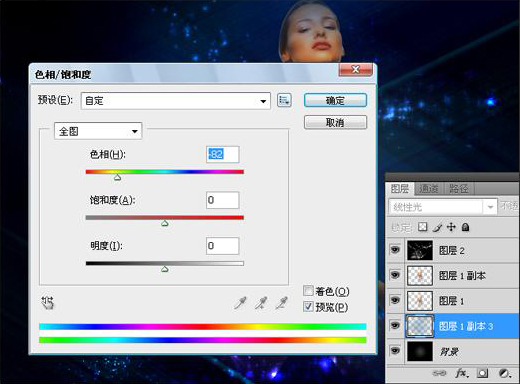Screen dimensions: 520x384
Task: Close the 色相/饱和度 dialog
Action: (x=356, y=69)
